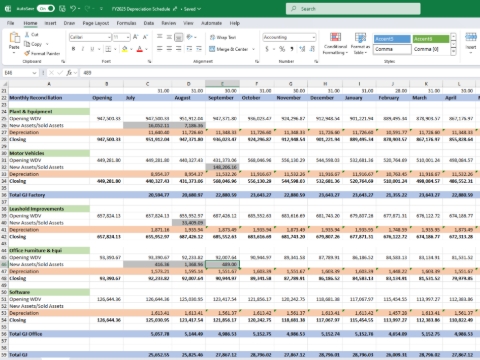Click Increase Indent icon

point(199,49)
